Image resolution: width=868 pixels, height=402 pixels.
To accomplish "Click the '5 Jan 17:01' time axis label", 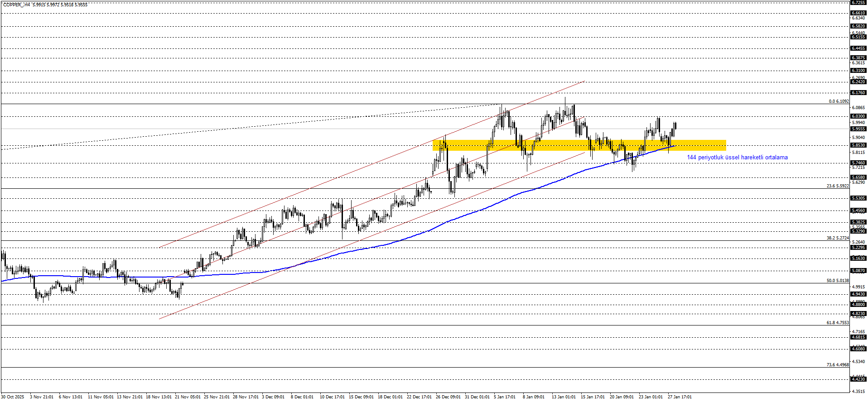I will click(x=505, y=397).
